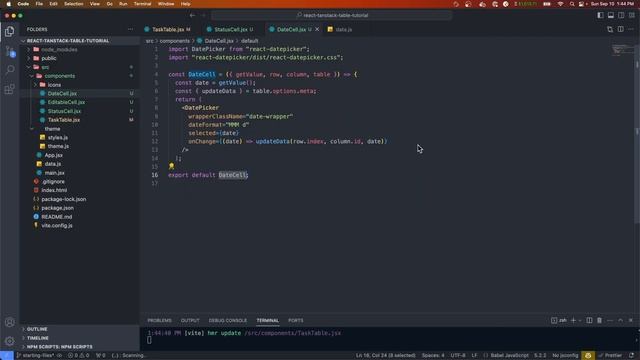Switch to the TaskTable.jsx tab

pyautogui.click(x=167, y=29)
